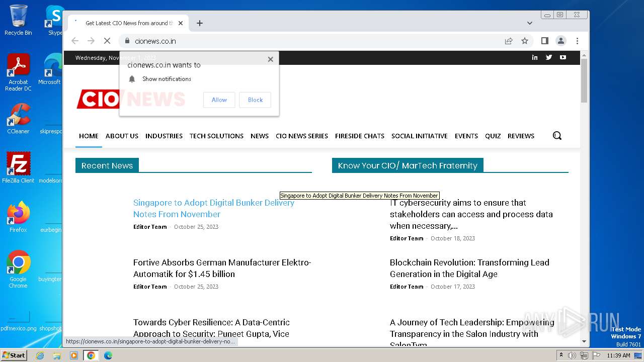Bookmark this page with the star icon

point(525,41)
